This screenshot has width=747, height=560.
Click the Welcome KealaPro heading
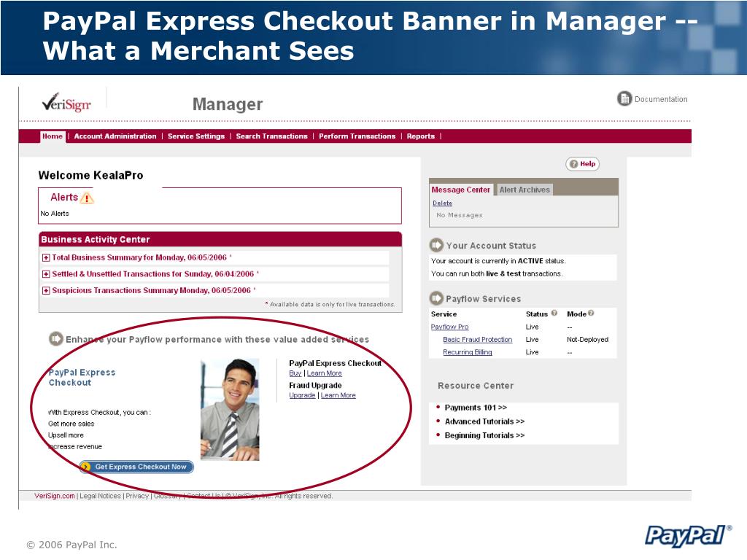click(x=90, y=175)
